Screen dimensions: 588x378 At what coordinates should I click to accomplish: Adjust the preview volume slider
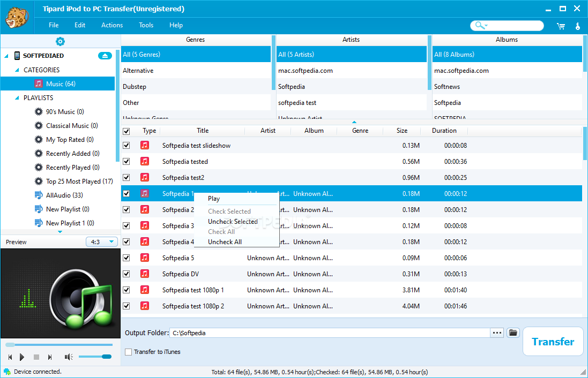(x=95, y=357)
